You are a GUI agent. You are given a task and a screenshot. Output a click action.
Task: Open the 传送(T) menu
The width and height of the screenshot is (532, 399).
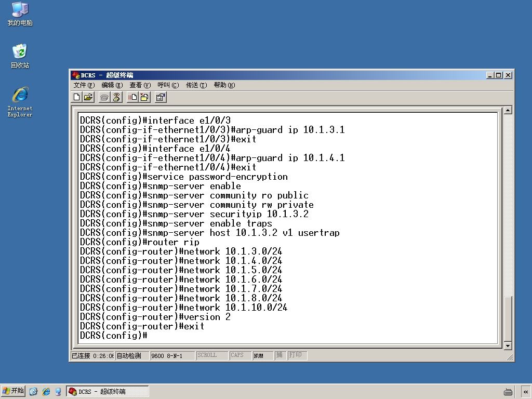(196, 85)
